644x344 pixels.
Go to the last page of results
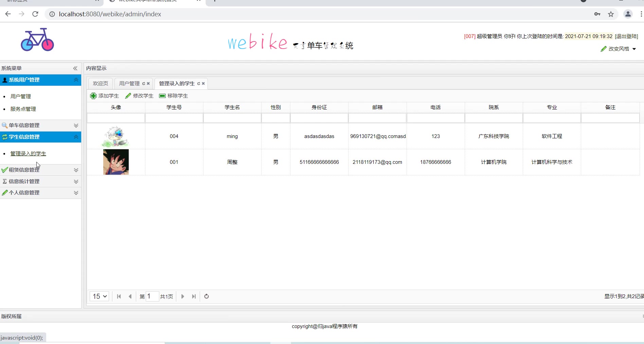pos(194,296)
